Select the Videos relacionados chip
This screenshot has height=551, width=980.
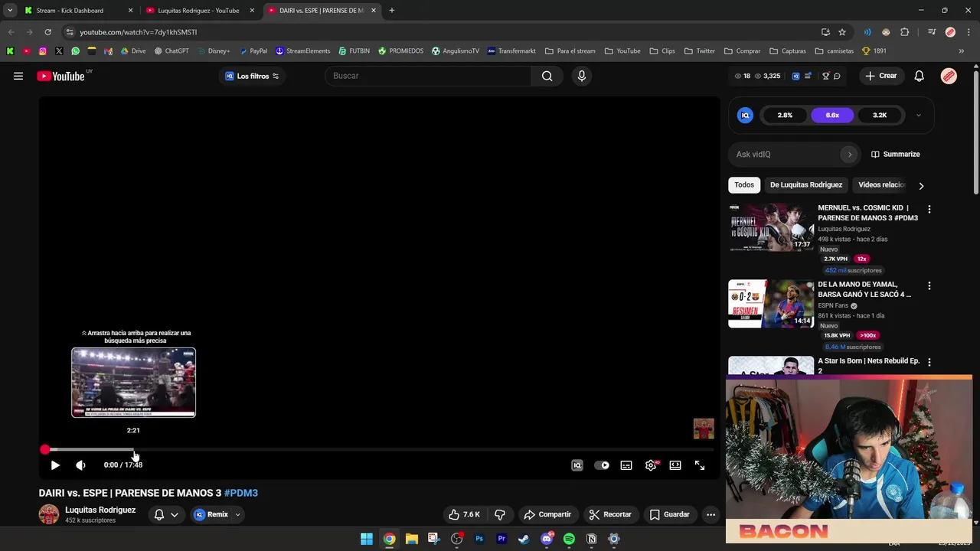(x=881, y=185)
